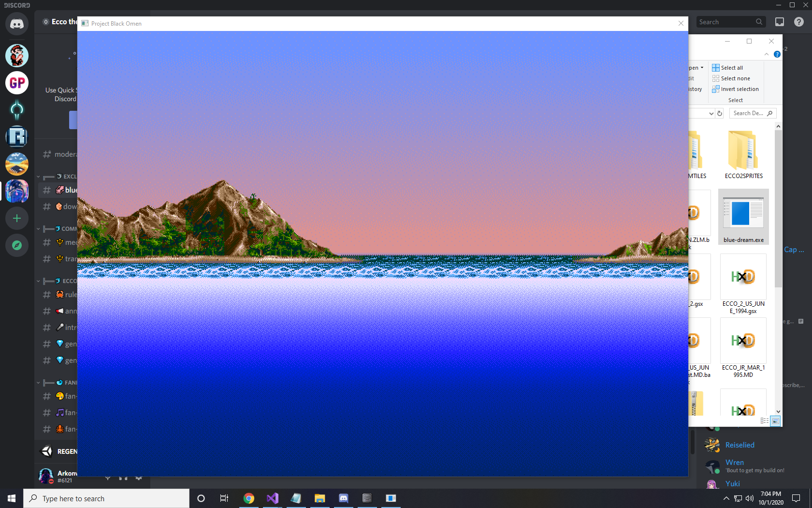
Task: Open the gray server app on taskbar
Action: pyautogui.click(x=367, y=498)
